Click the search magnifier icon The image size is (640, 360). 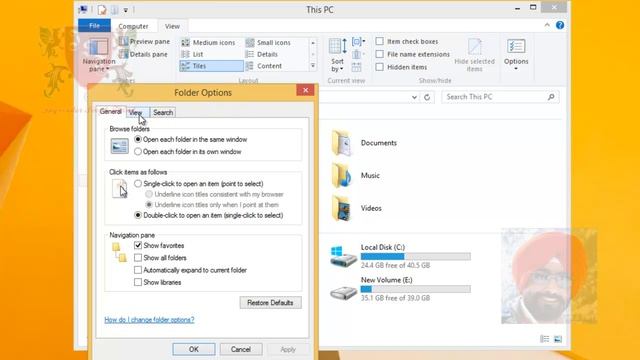[551, 97]
